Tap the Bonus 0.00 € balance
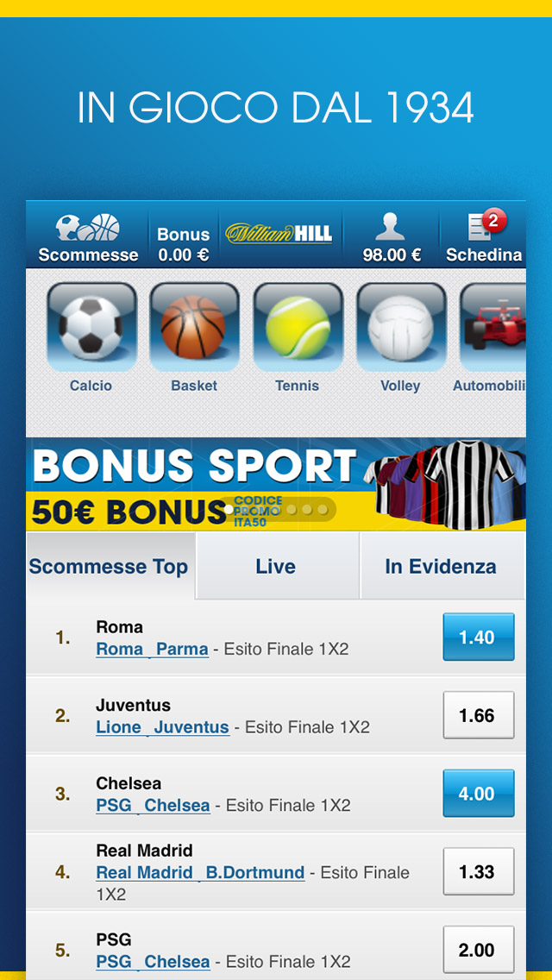552x980 pixels. 183,244
